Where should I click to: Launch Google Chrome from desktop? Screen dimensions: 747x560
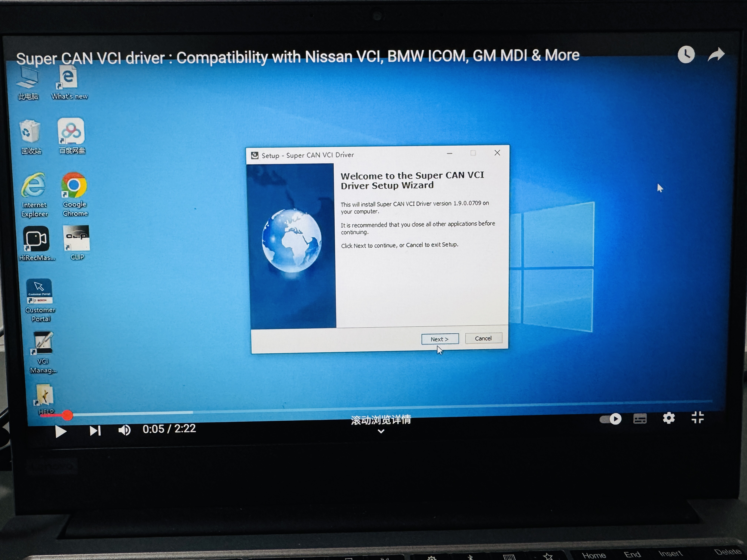pos(75,194)
